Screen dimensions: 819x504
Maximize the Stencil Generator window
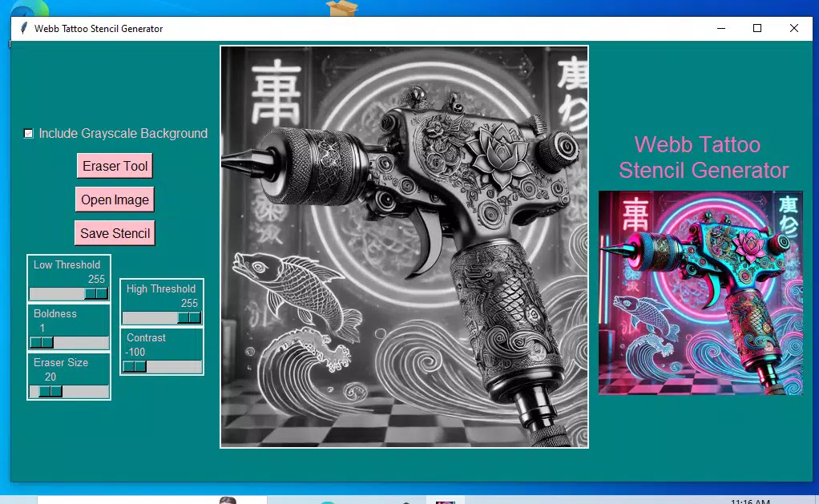click(756, 28)
